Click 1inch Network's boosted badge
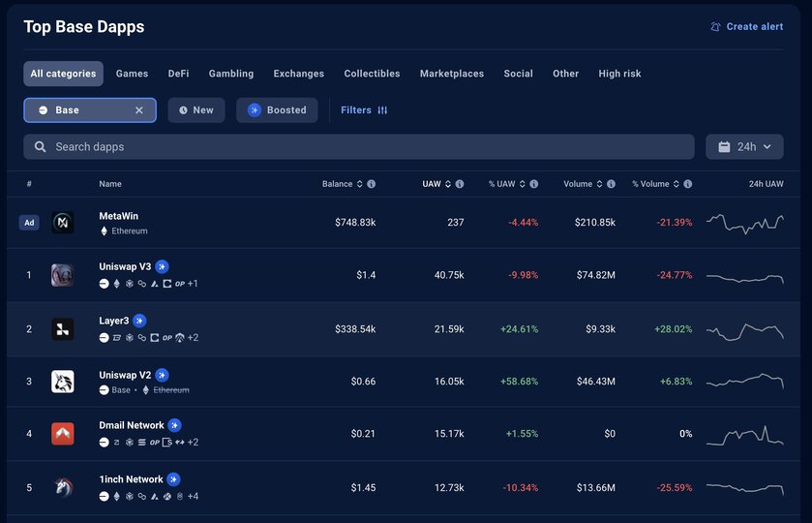This screenshot has height=523, width=812. (x=173, y=479)
